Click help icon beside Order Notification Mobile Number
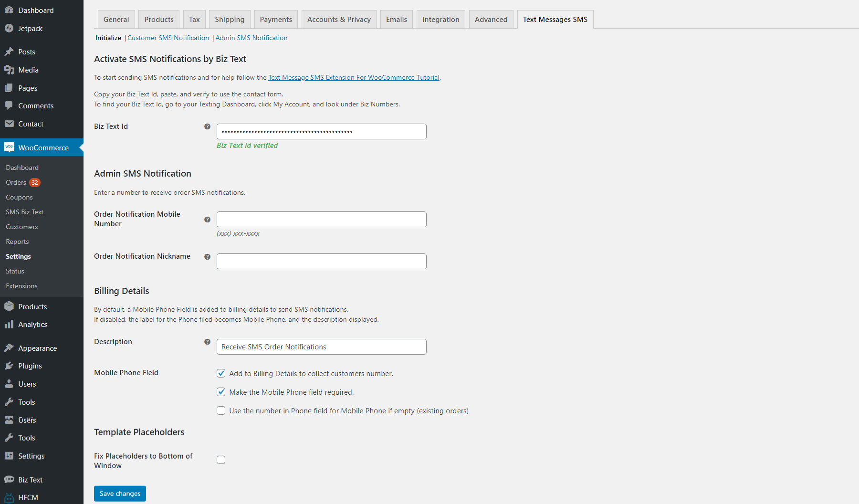The image size is (859, 504). 207,220
